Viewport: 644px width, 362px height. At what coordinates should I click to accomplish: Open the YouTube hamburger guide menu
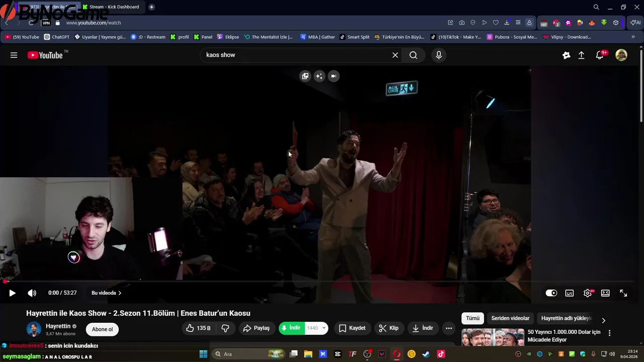pos(14,55)
